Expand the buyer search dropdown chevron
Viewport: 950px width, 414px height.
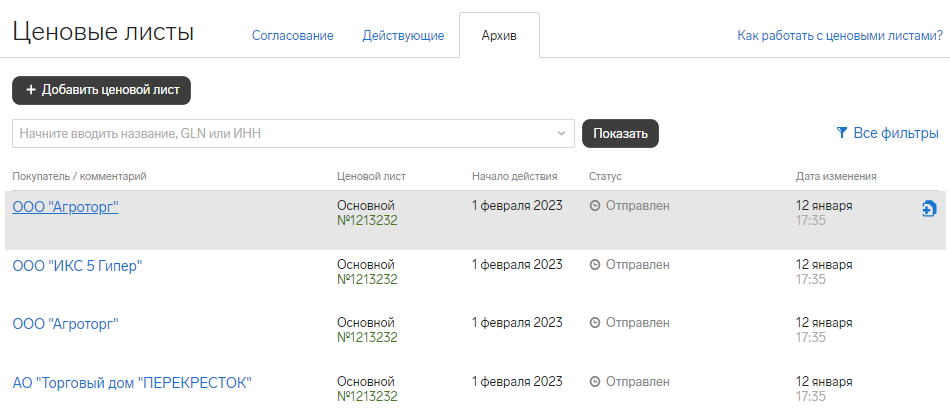pos(562,133)
